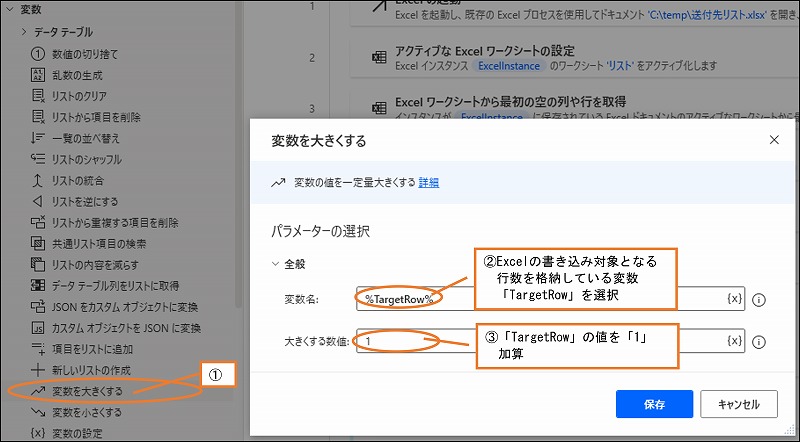Click the 変数名 input field
Screen dimensions: 800x442
551,299
